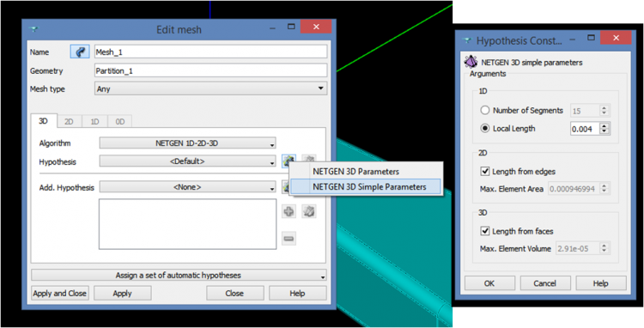Screen dimensions: 644x328
Task: Click the Apply button in Edit mesh
Action: point(123,293)
